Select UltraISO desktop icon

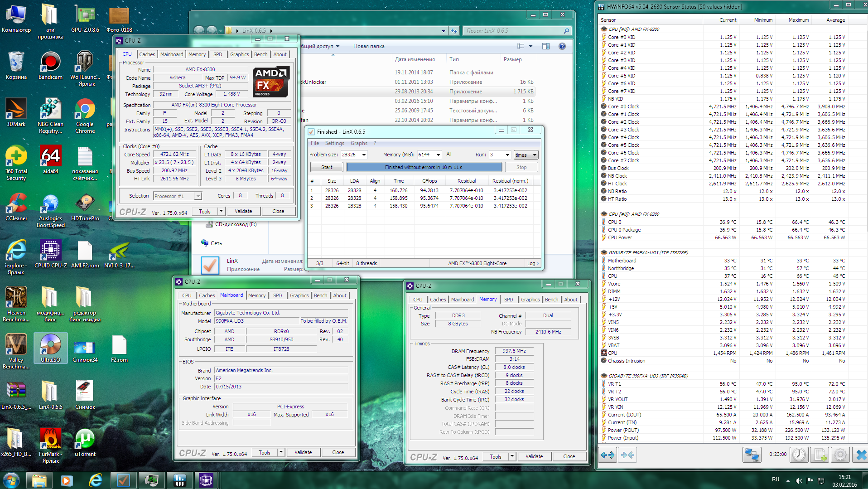[50, 348]
